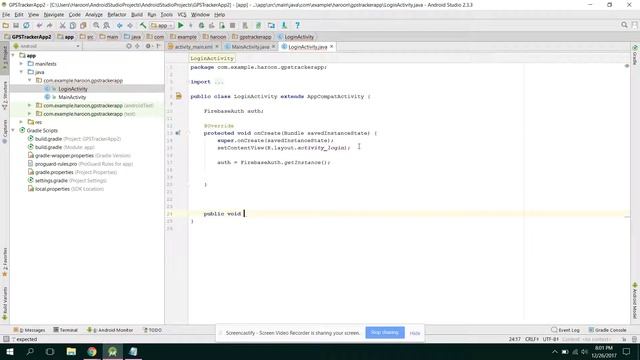Open the app run configuration dropdown
Viewport: 640px width, 360px height.
click(162, 25)
